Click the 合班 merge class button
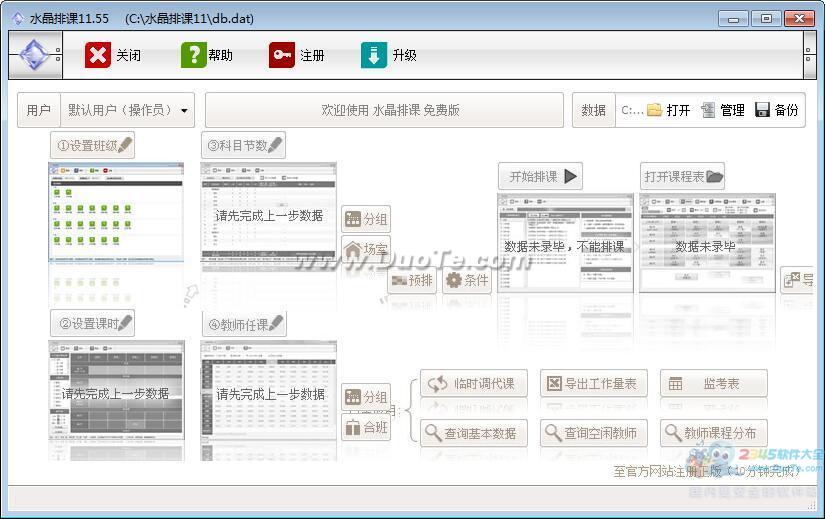This screenshot has width=825, height=519. [x=366, y=427]
